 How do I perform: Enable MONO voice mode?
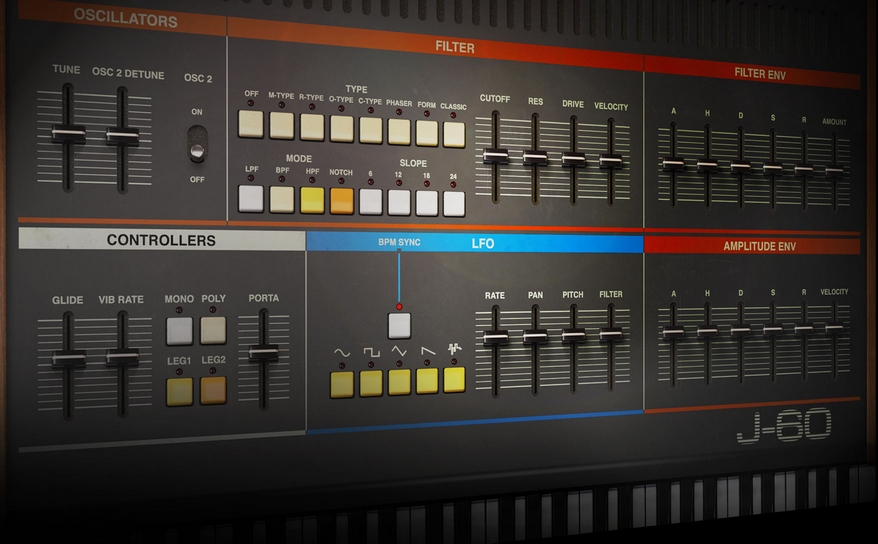tap(179, 331)
